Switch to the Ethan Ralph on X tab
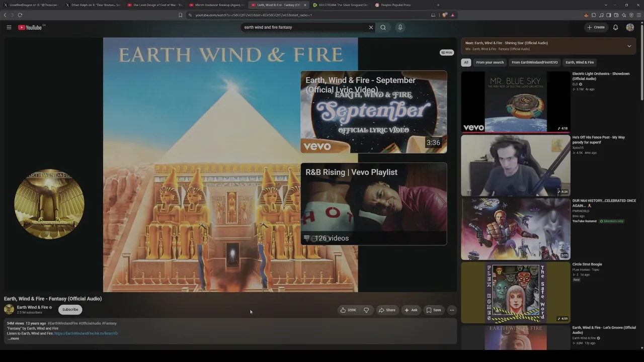The width and height of the screenshot is (644, 362). click(x=93, y=5)
